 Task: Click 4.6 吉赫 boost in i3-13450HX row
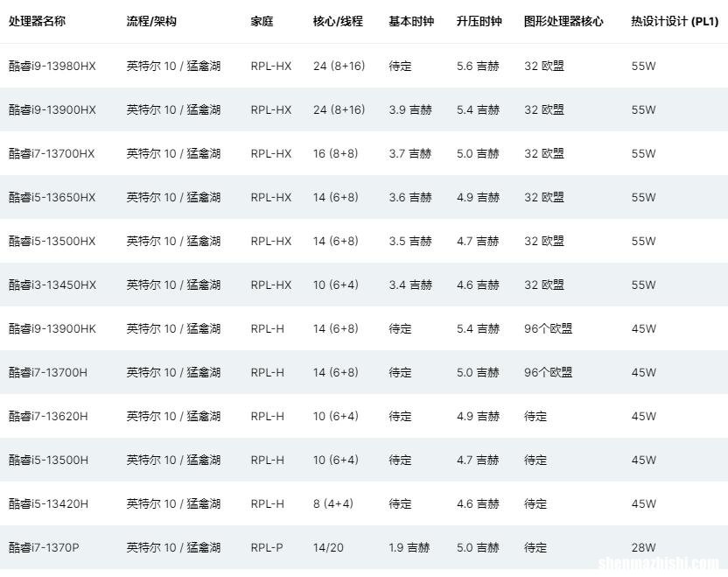(478, 285)
